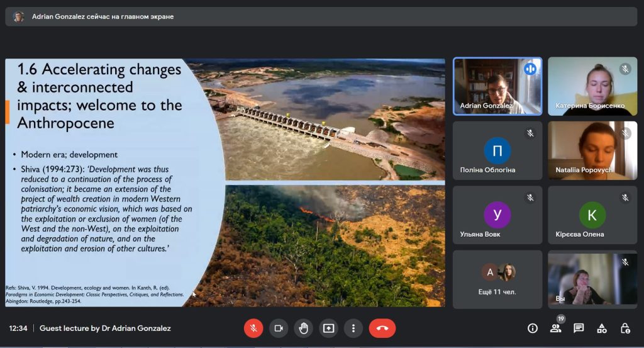
Task: Click Кірєєва Олена's green avatar
Action: pos(592,215)
